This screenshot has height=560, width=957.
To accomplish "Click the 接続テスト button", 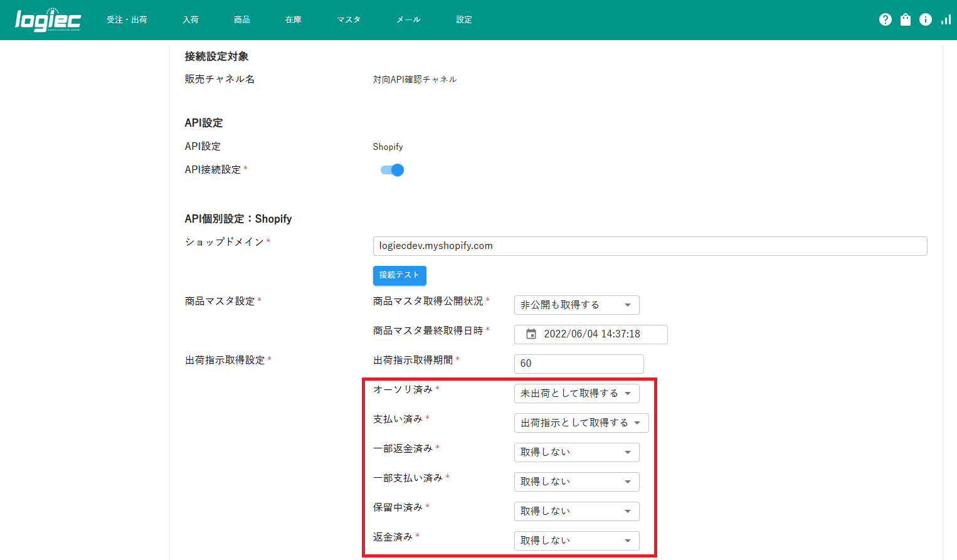I will pyautogui.click(x=399, y=275).
